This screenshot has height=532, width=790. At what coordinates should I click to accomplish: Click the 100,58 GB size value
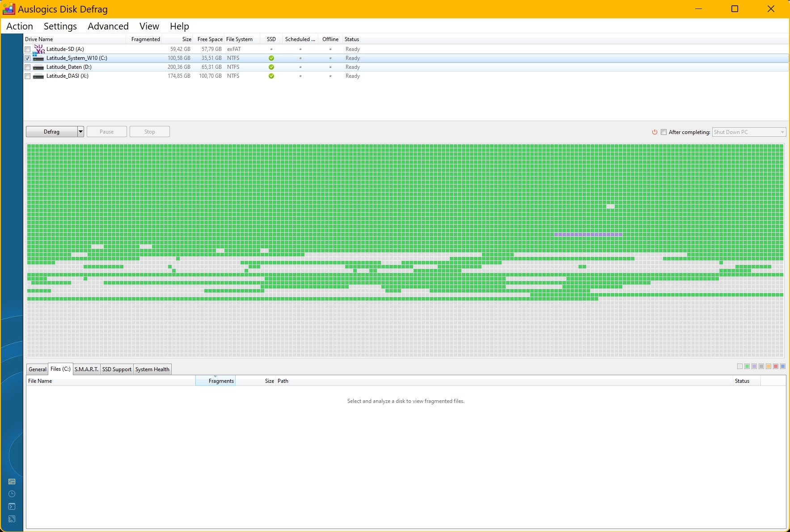coord(179,58)
